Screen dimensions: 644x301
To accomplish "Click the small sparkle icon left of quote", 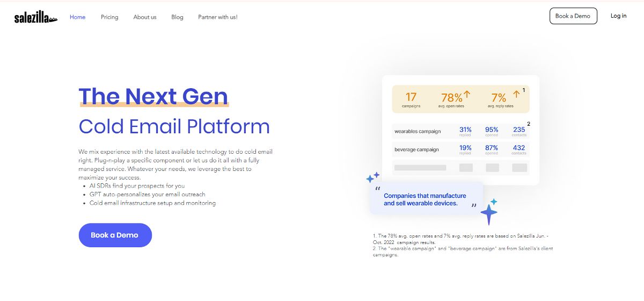I will click(372, 177).
